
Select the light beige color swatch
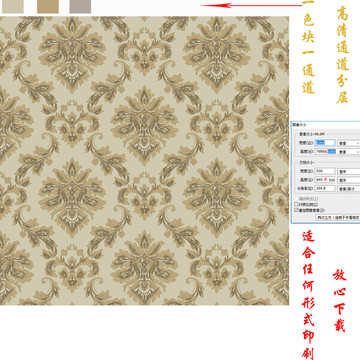click(13, 6)
